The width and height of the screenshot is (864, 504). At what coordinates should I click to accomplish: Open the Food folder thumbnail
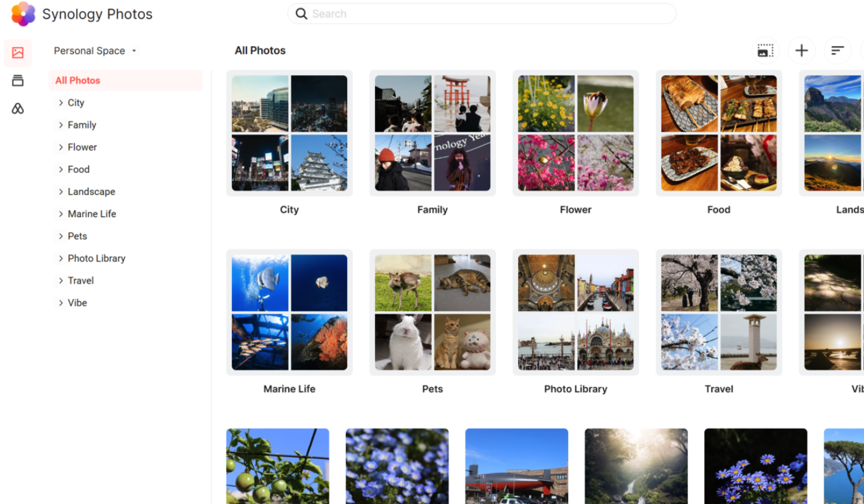coord(718,133)
